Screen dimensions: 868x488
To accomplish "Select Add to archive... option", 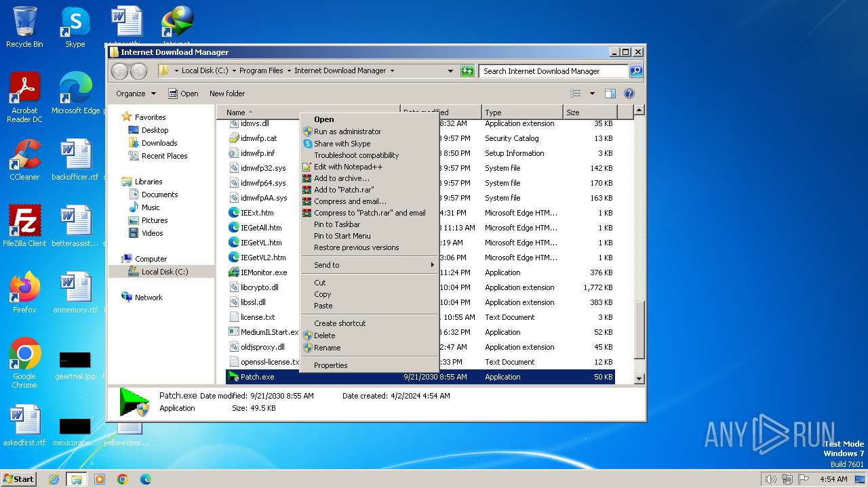I will click(370, 178).
